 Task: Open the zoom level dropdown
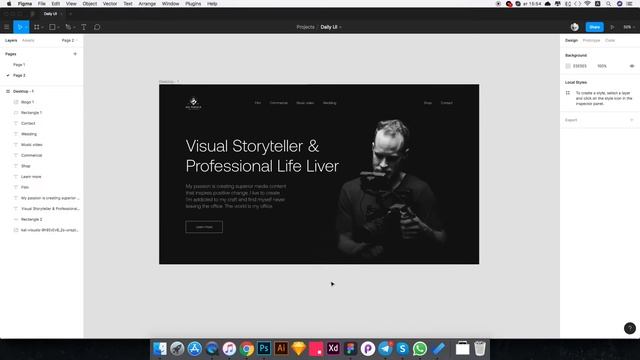(629, 27)
